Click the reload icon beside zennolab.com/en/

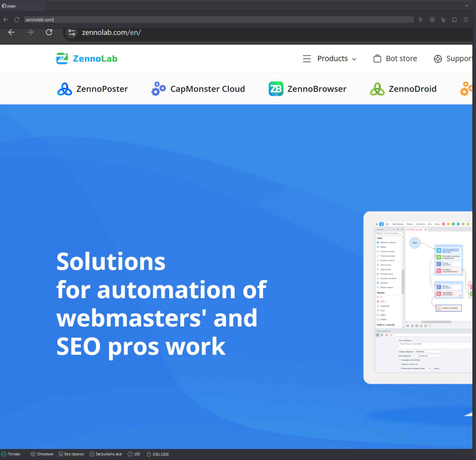coord(49,32)
